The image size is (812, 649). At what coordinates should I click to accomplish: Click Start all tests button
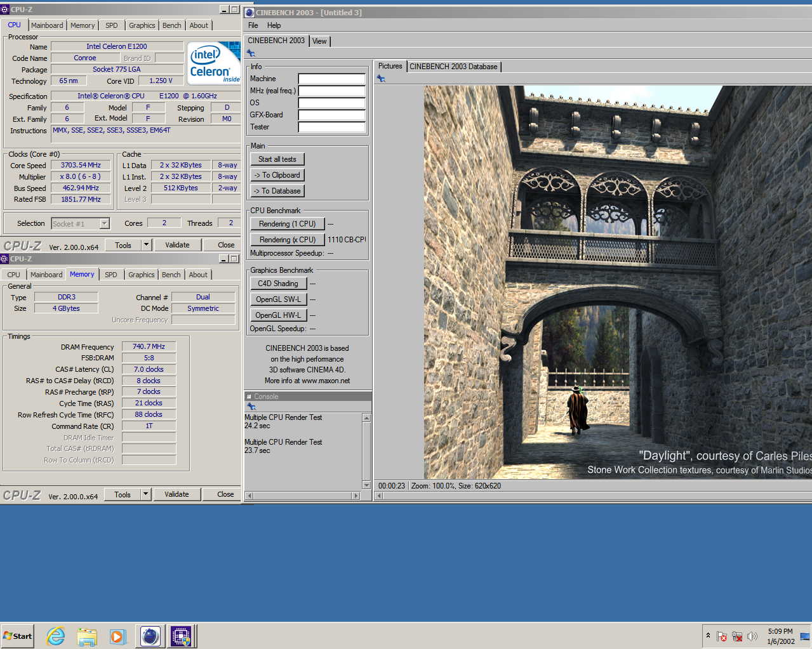(x=277, y=159)
